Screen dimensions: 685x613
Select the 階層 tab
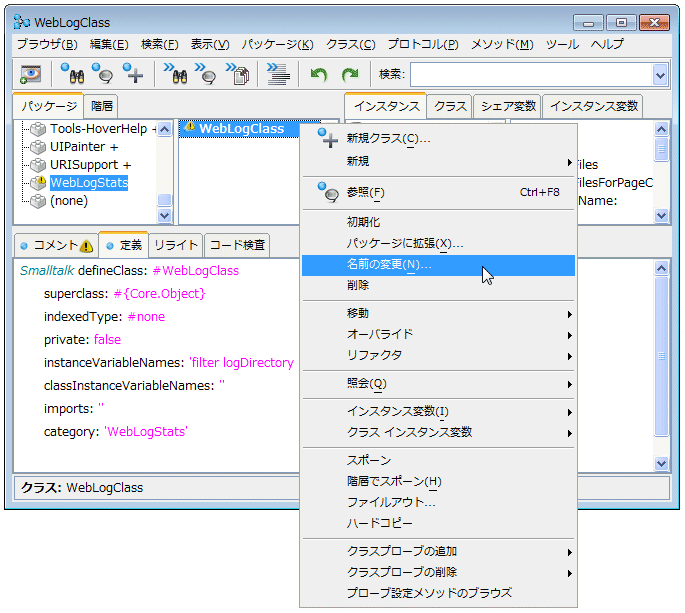coord(101,106)
